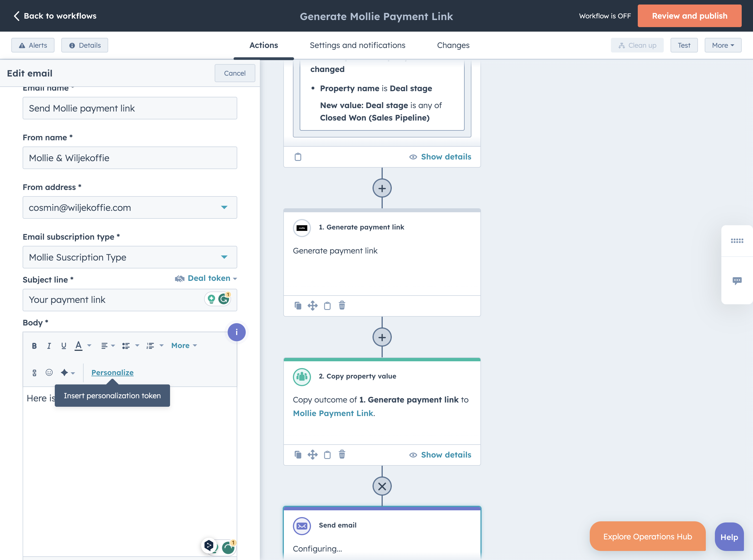Add action after Generate payment link step
753x560 pixels.
382,338
